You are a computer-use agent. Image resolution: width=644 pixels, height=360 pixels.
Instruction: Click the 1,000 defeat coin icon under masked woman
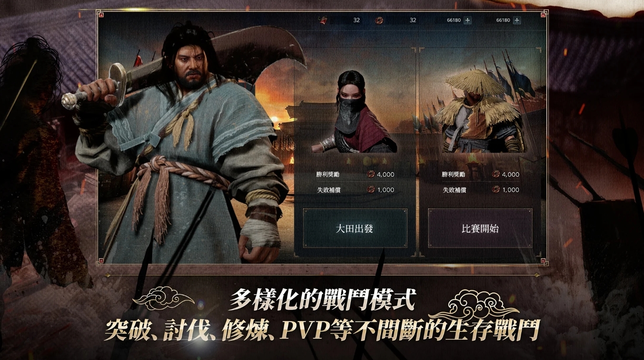tap(371, 190)
